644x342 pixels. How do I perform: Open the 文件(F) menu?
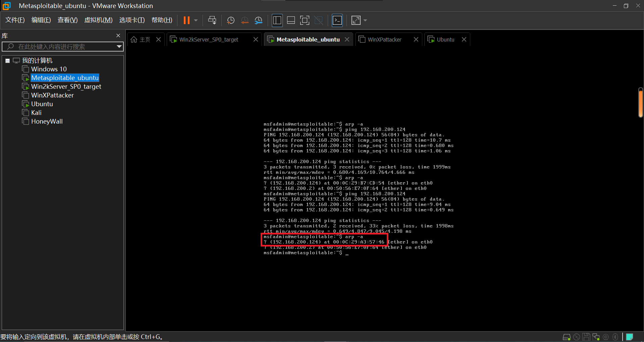tap(15, 20)
